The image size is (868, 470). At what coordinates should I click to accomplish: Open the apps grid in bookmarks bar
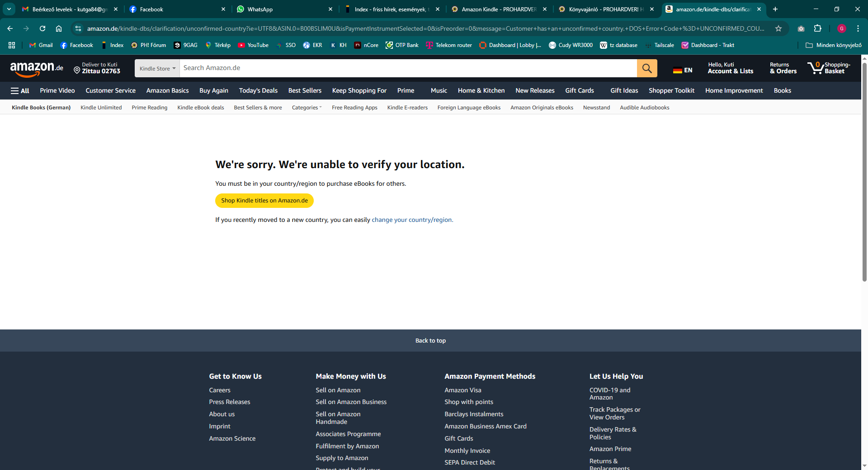click(x=12, y=45)
